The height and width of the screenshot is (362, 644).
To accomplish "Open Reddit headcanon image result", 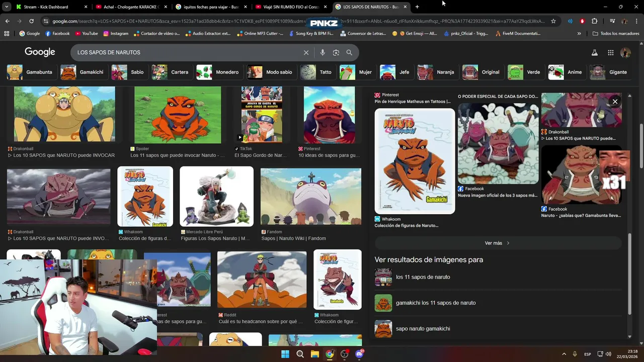I will pos(262,280).
